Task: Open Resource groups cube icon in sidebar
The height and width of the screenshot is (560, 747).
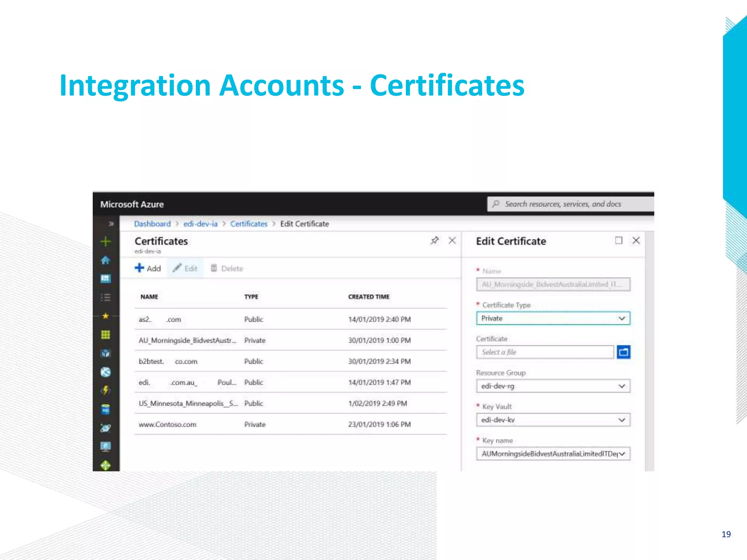Action: point(105,353)
